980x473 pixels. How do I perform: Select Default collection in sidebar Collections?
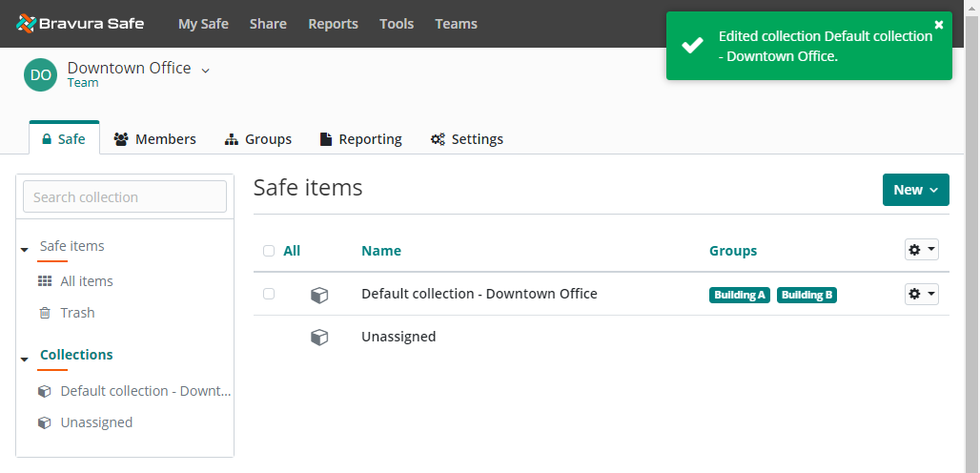(x=146, y=391)
